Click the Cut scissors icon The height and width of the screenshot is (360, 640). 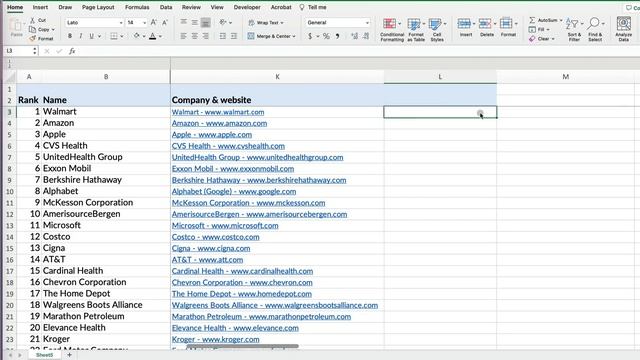point(32,20)
